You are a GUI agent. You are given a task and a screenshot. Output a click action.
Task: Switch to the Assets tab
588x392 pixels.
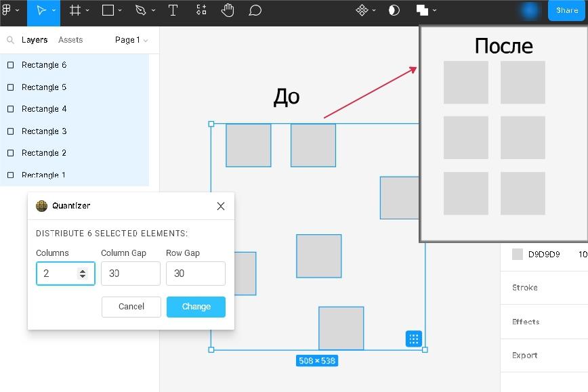[x=70, y=40]
